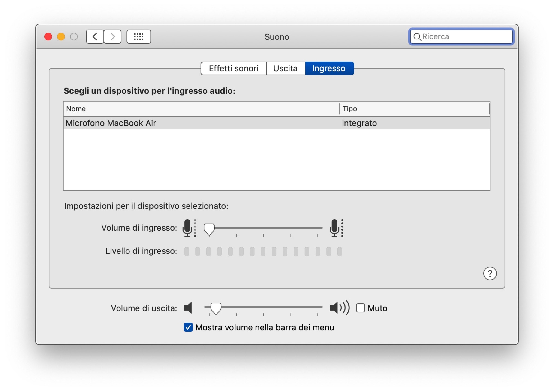Toggle mute for output volume
Screen dimensions: 554x392
[x=361, y=308]
